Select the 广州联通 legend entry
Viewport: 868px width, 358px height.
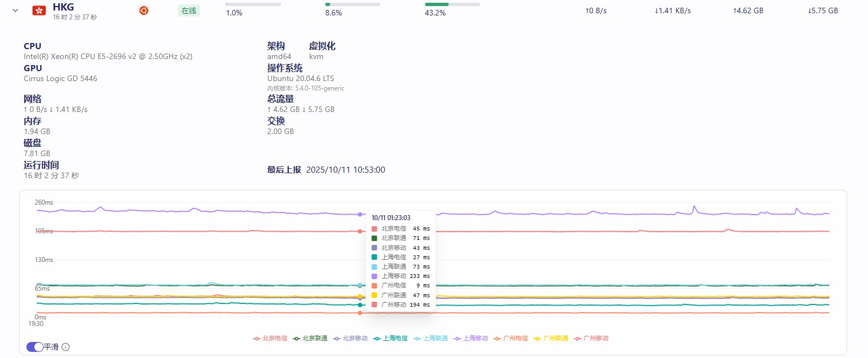[551, 339]
